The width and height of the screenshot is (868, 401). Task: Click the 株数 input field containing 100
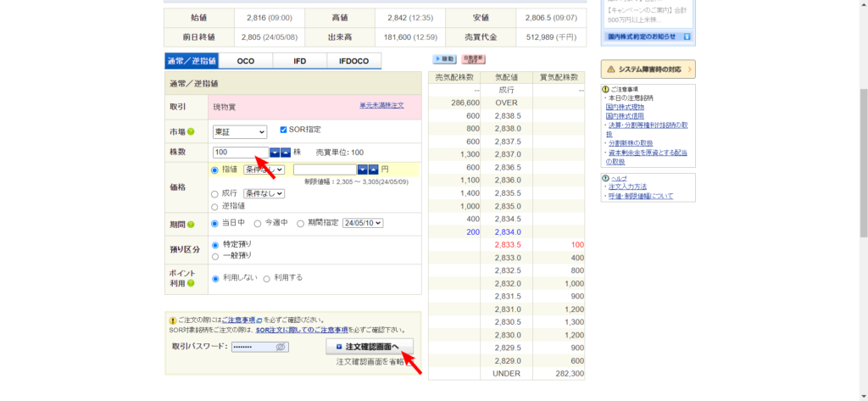pos(241,153)
